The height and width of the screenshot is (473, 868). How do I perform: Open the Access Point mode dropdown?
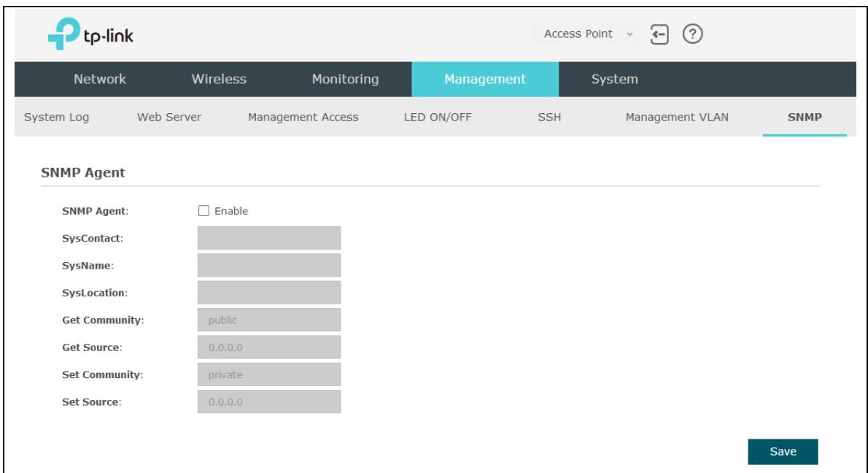(586, 34)
